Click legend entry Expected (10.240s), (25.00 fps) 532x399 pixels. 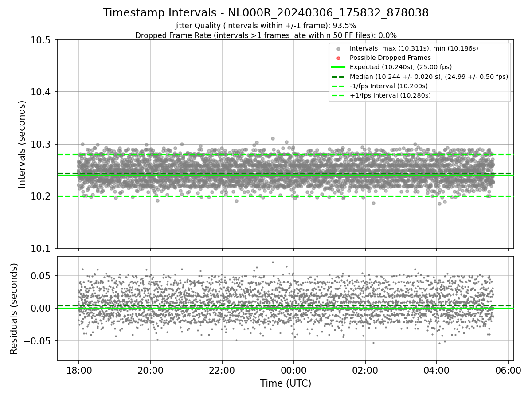click(x=401, y=67)
